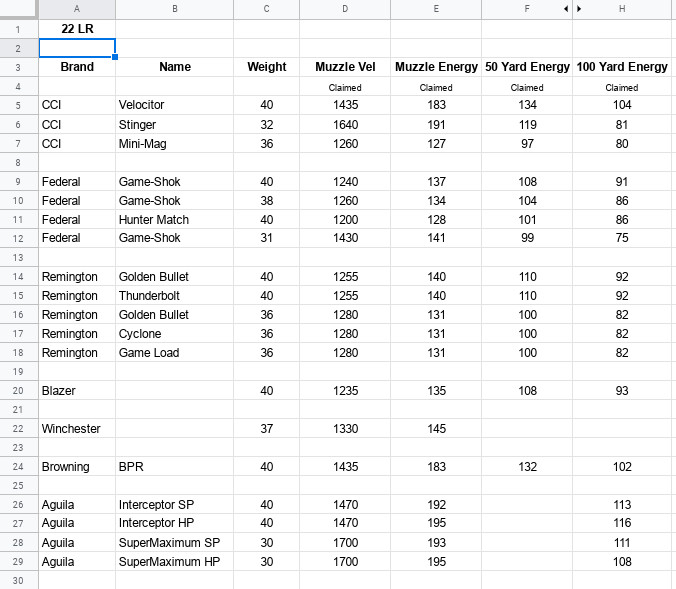Screen dimensions: 676x589
Task: Select the 'BPR' name cell
Action: (x=175, y=467)
